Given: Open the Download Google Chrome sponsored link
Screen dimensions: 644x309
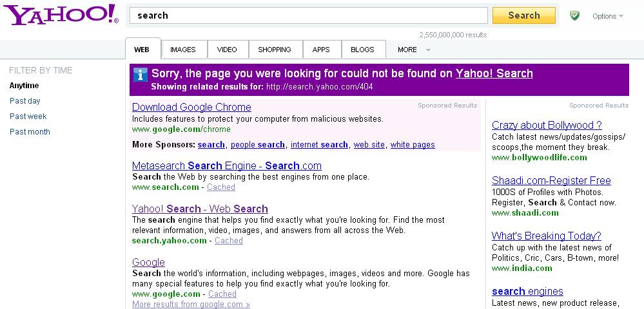Looking at the screenshot, I should 191,107.
